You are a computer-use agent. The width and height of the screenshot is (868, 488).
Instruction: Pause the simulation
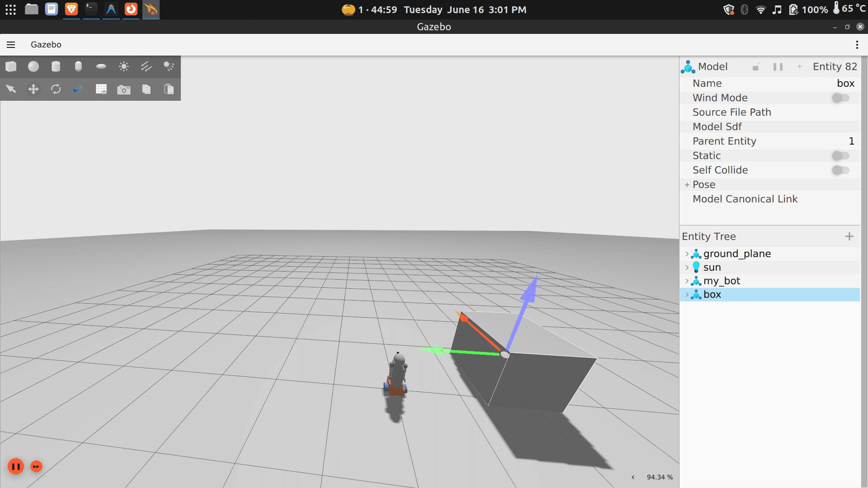[16, 466]
